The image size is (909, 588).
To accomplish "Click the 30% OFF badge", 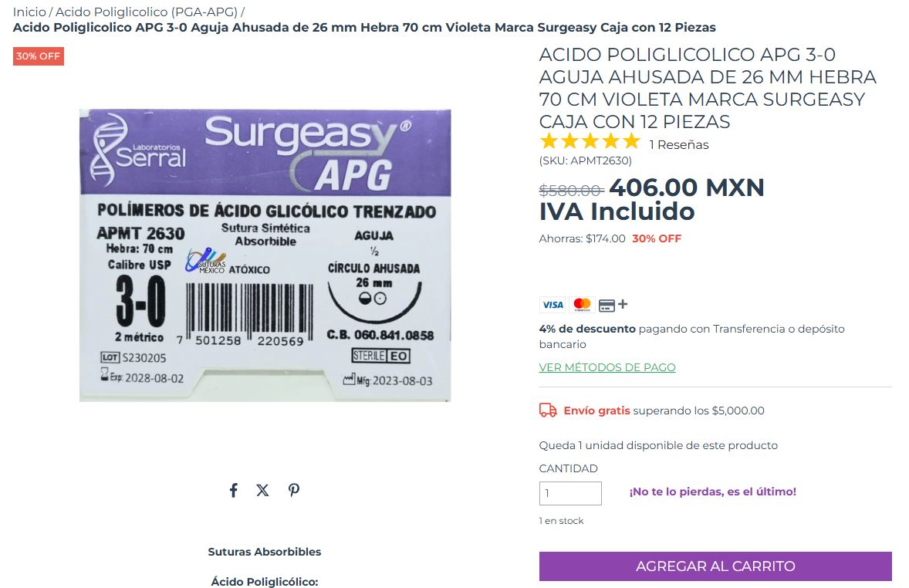I will coord(39,56).
